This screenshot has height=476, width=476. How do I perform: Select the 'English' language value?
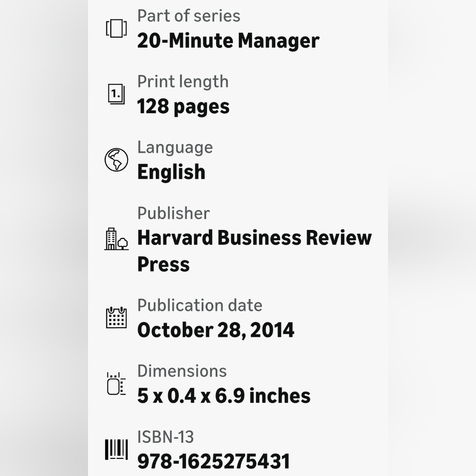pos(171,172)
